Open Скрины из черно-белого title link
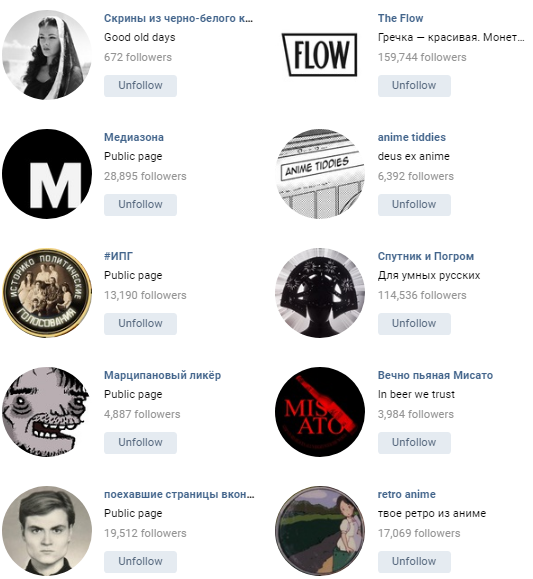533x579 pixels. click(178, 18)
